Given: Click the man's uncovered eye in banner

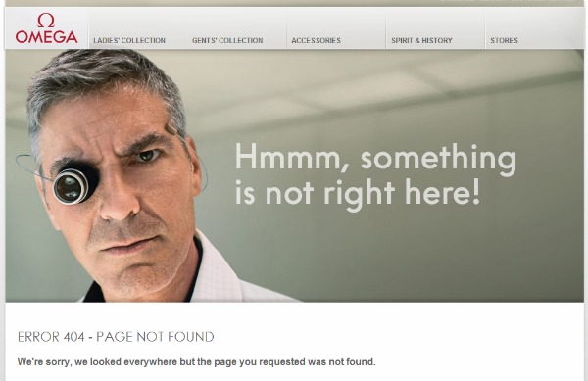Looking at the screenshot, I should click(x=147, y=155).
